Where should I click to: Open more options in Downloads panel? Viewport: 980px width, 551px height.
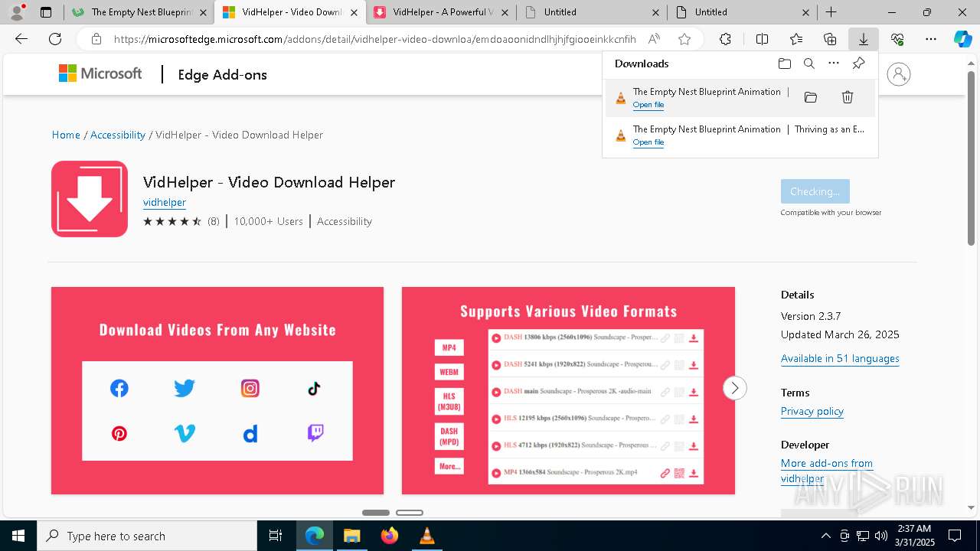834,64
